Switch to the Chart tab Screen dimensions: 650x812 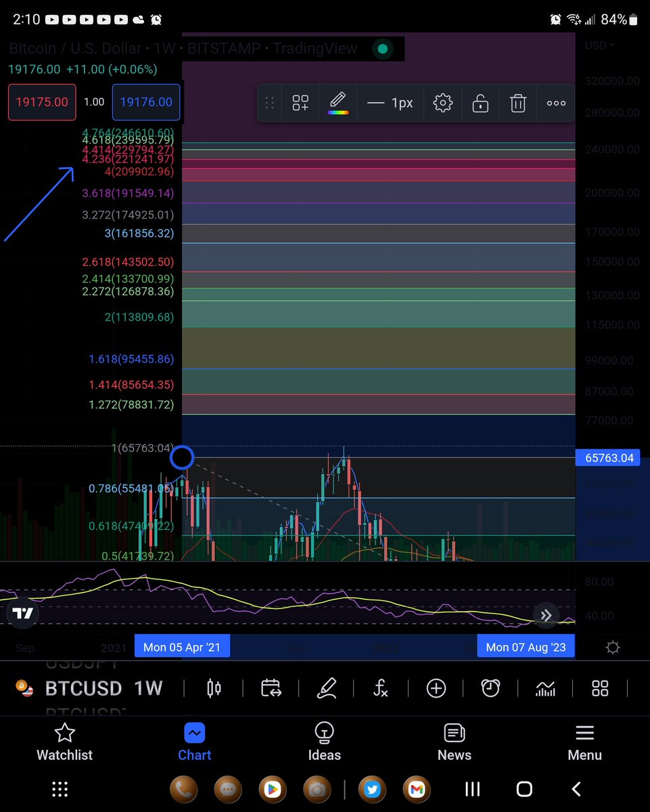[x=195, y=742]
